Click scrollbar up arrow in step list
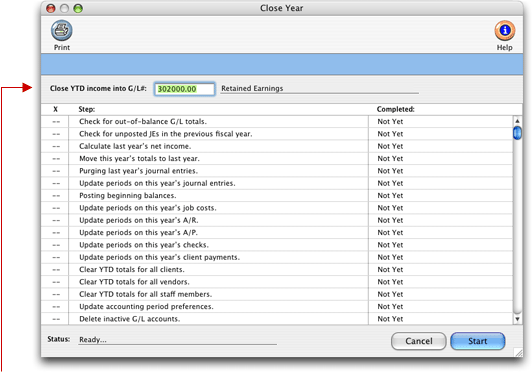The height and width of the screenshot is (372, 532). click(517, 121)
